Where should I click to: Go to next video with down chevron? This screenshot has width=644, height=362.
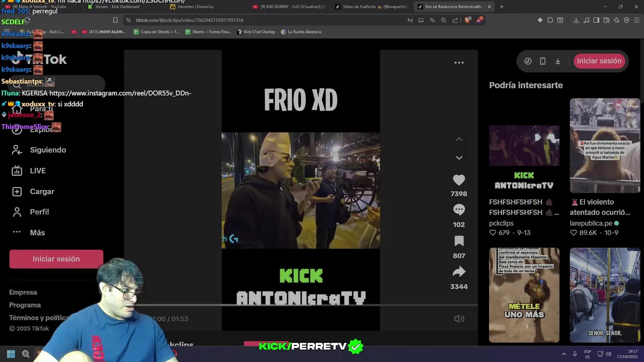[x=459, y=158]
